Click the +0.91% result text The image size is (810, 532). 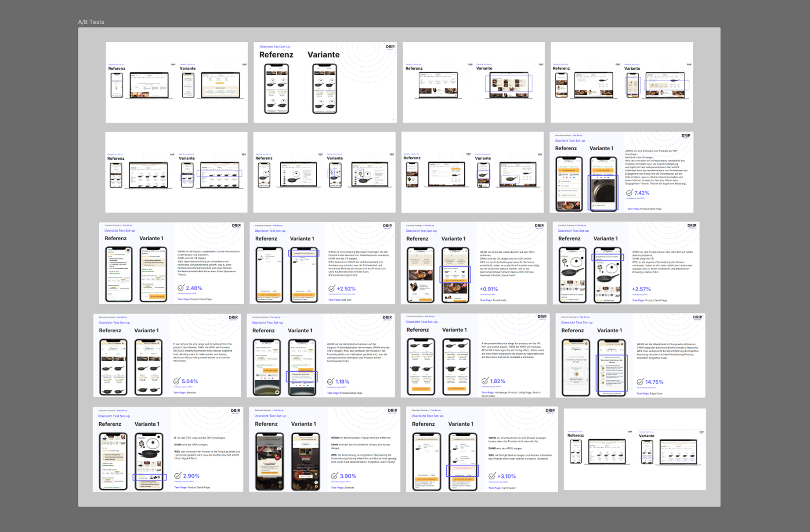pos(488,289)
